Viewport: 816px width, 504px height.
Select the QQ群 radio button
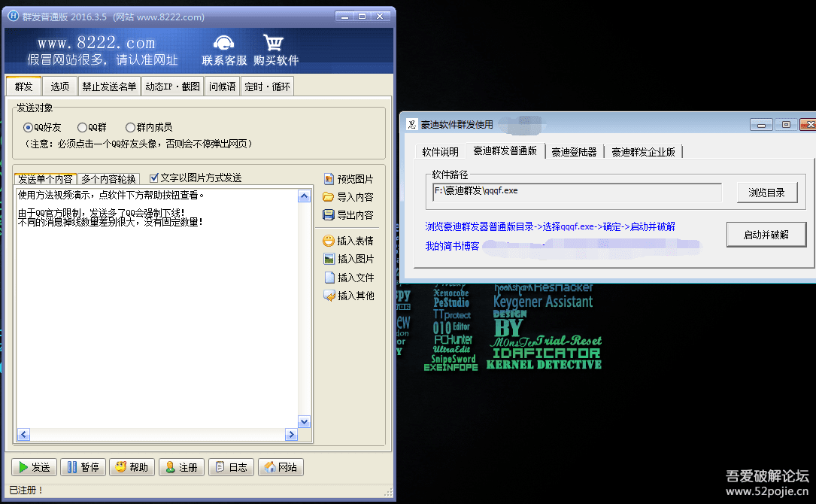pyautogui.click(x=82, y=128)
